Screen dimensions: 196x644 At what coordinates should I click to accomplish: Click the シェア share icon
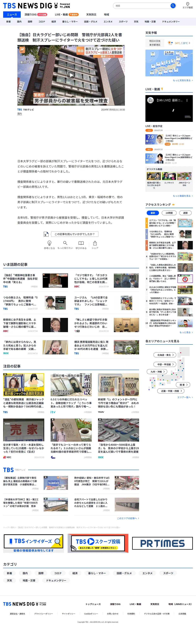coord(95,243)
